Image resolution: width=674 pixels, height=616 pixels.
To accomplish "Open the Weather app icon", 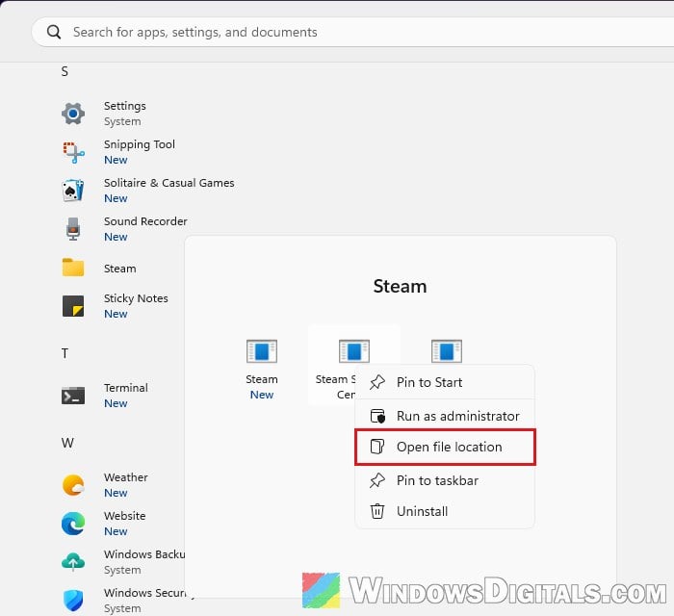I will [73, 485].
